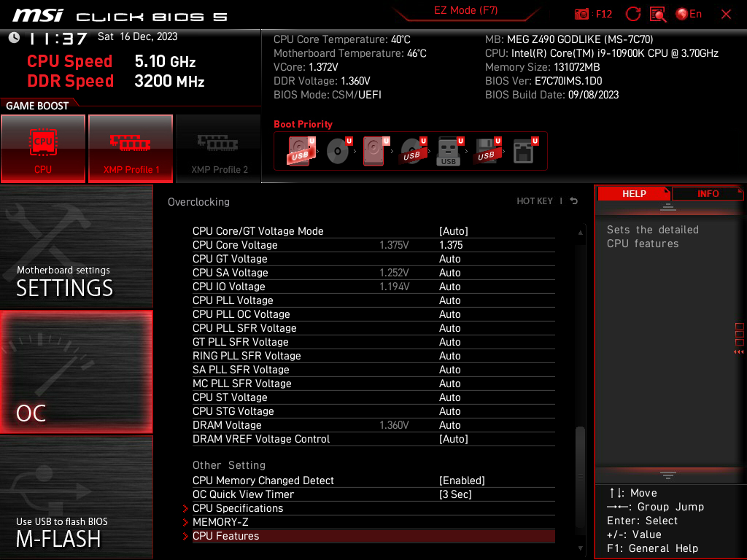Expand the CPU Specifications submenu
The height and width of the screenshot is (560, 747).
pos(373,508)
